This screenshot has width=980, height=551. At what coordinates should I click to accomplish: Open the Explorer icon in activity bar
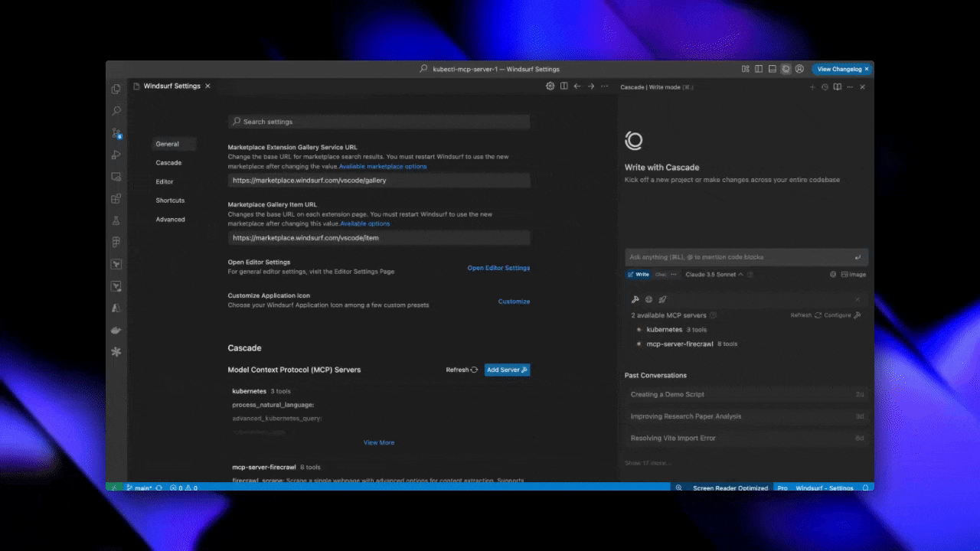(x=116, y=89)
